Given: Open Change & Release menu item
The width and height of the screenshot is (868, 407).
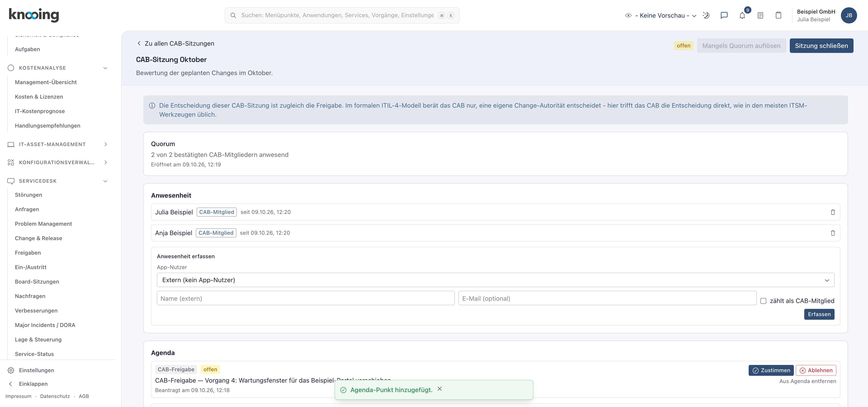Looking at the screenshot, I should pyautogui.click(x=38, y=238).
